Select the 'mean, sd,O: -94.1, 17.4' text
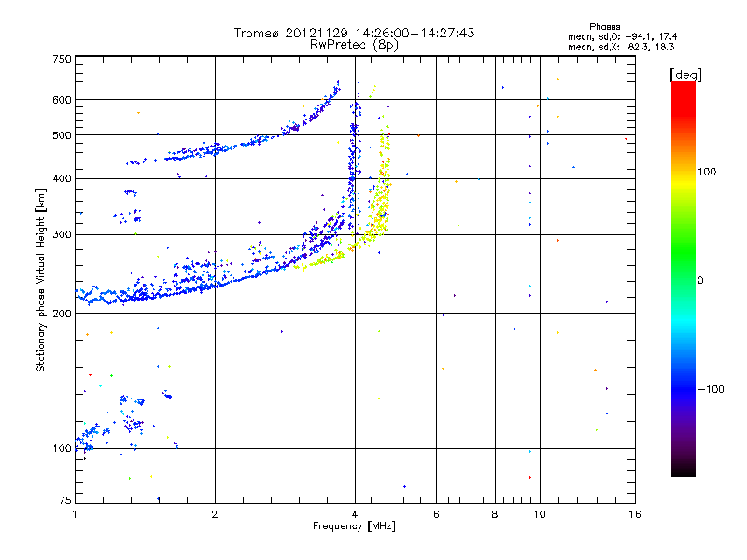Viewport: 747px width, 560px height. click(x=622, y=37)
